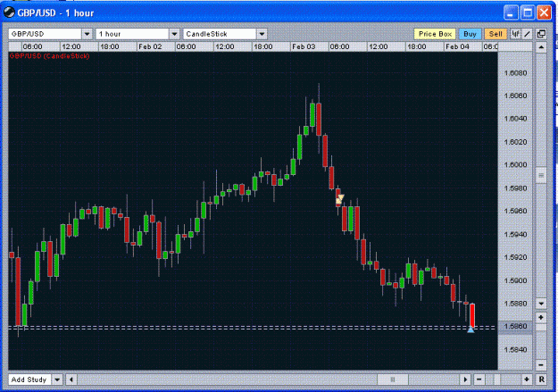Click the highlighted 1.5860 price label
Screen dimensions: 558x392
click(x=515, y=326)
